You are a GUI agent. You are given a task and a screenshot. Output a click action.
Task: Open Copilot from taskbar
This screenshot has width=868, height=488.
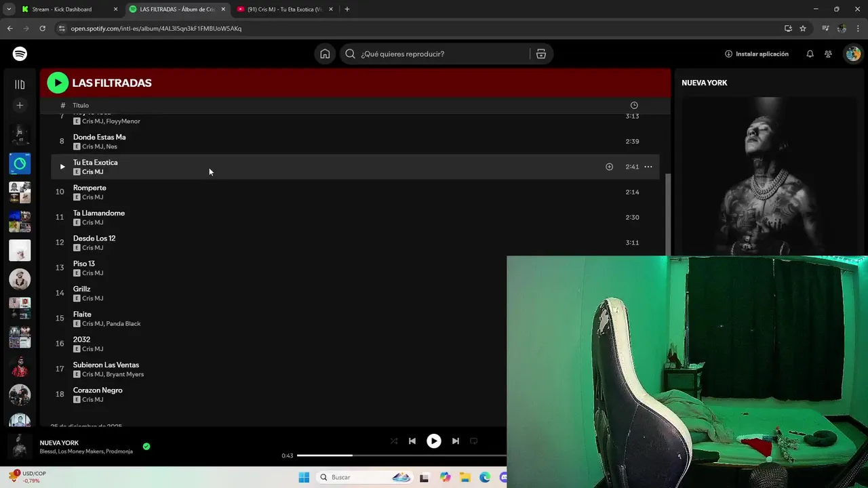445,477
